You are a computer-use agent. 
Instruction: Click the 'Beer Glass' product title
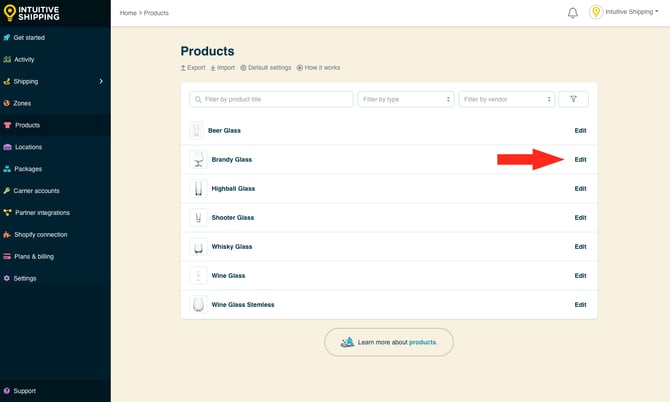(x=224, y=130)
